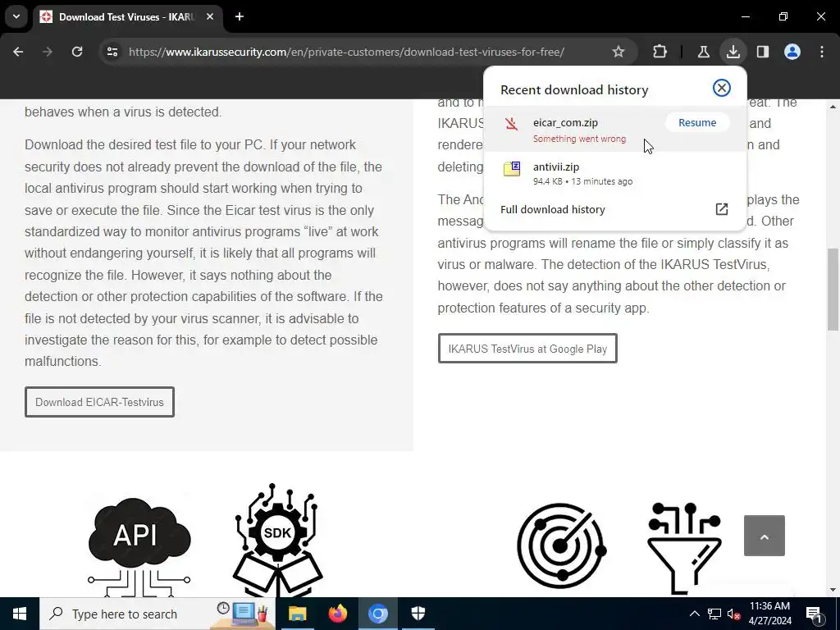840x630 pixels.
Task: Open Chrome Labs flask icon
Action: click(703, 52)
